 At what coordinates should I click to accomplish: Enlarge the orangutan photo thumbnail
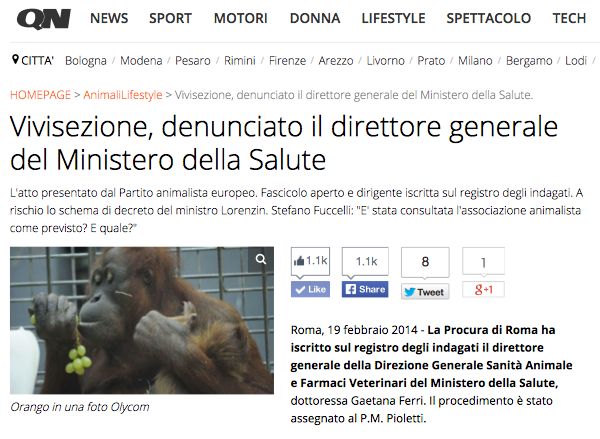[142, 320]
